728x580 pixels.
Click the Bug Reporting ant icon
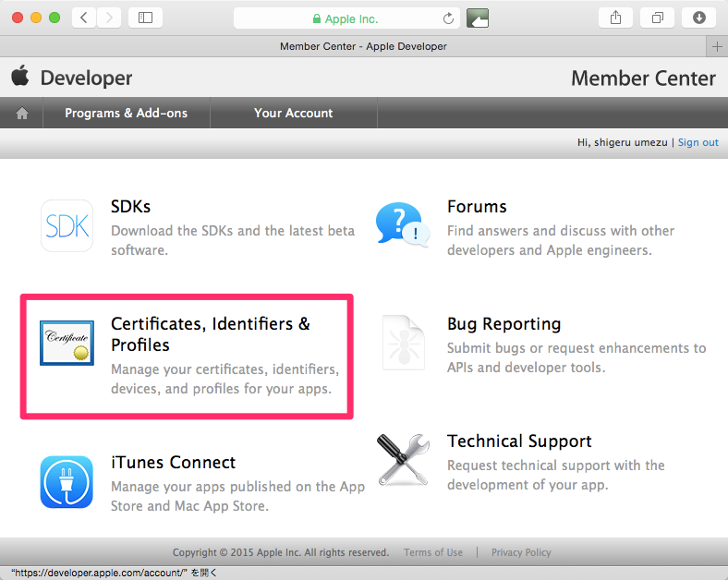click(x=404, y=343)
